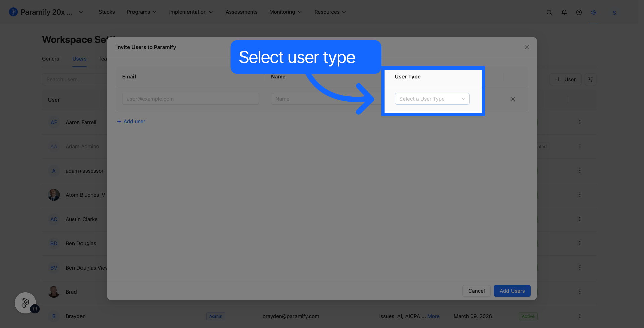The image size is (644, 328).
Task: Open the Stacks menu item
Action: [107, 12]
